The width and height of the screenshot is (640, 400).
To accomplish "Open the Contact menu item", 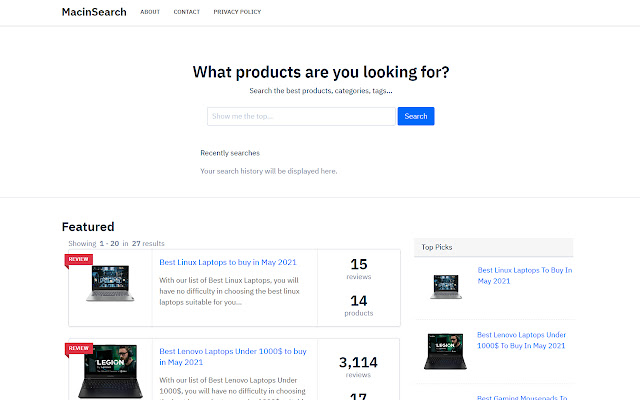I will pos(187,12).
